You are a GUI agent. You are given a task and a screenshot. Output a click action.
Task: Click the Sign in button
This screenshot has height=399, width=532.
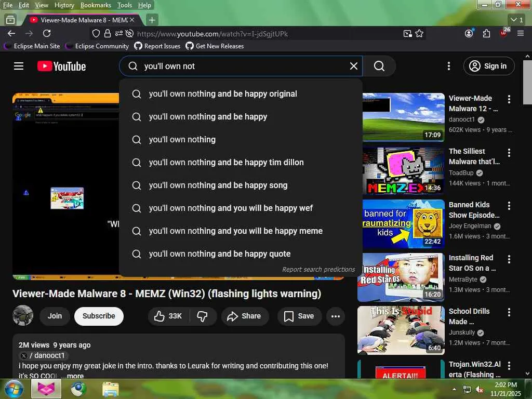488,66
